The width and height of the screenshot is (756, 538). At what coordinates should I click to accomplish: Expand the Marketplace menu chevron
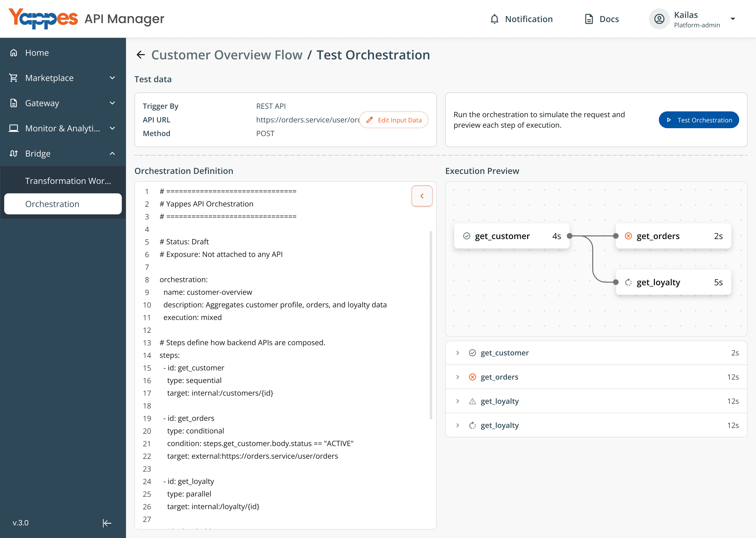click(113, 78)
